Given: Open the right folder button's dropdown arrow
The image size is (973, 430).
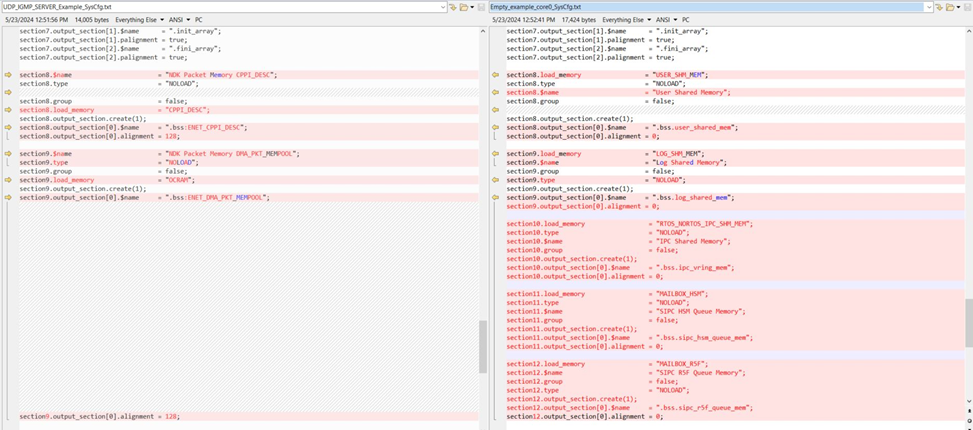Looking at the screenshot, I should [x=959, y=7].
